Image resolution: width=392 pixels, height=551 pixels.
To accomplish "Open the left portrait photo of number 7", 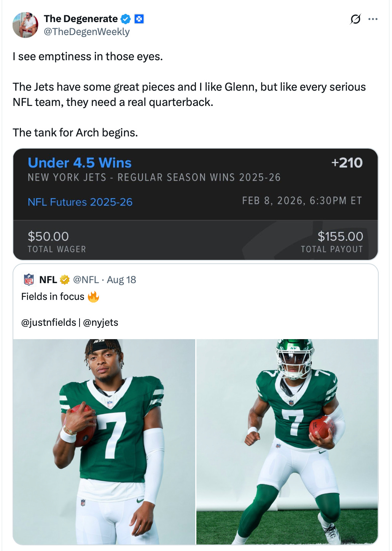I will 104,442.
